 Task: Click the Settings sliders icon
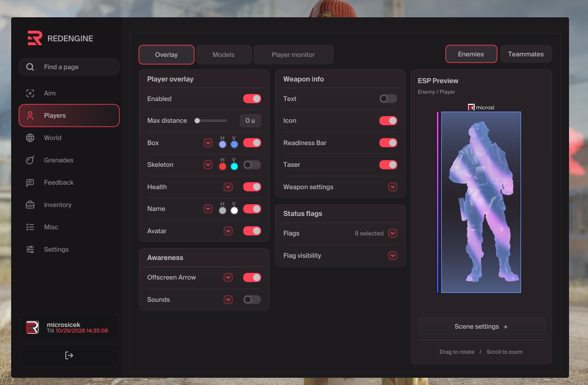(30, 249)
